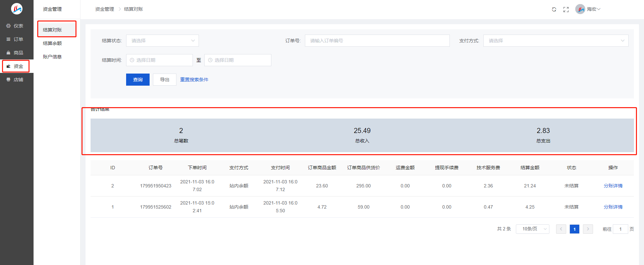Open the 店铺 store menu
This screenshot has height=265, width=644.
point(17,80)
